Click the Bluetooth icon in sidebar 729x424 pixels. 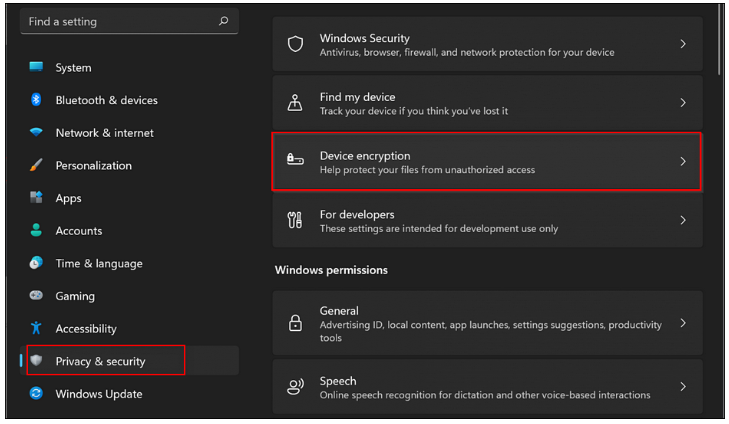click(36, 99)
